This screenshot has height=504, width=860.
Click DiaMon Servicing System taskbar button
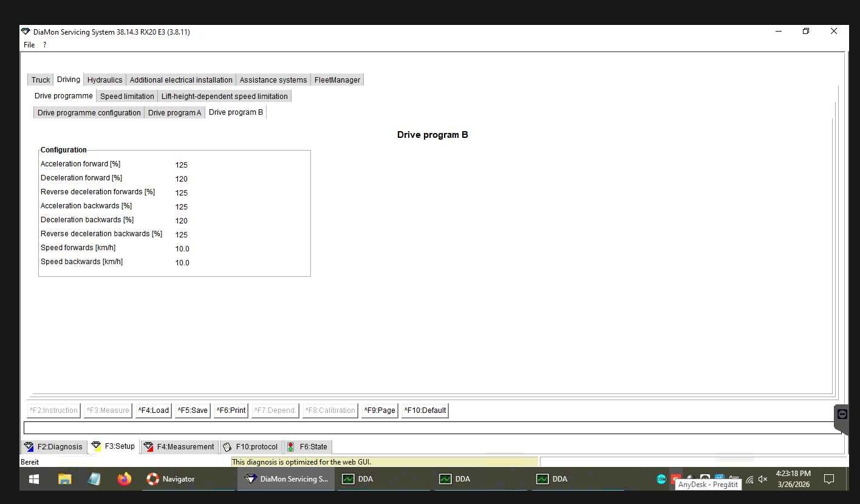[286, 479]
